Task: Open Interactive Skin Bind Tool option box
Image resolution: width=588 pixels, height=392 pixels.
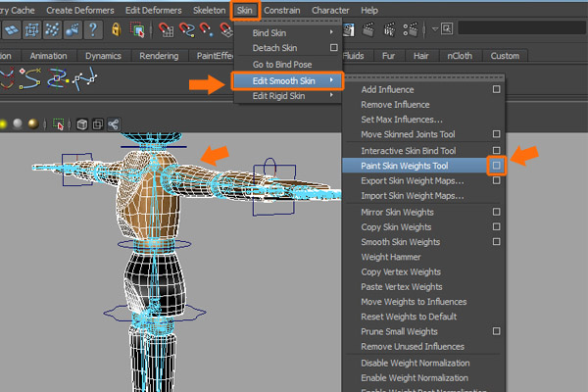Action: click(x=497, y=151)
